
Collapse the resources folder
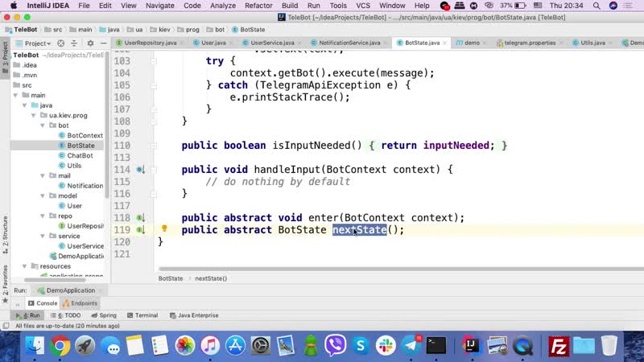[25, 266]
